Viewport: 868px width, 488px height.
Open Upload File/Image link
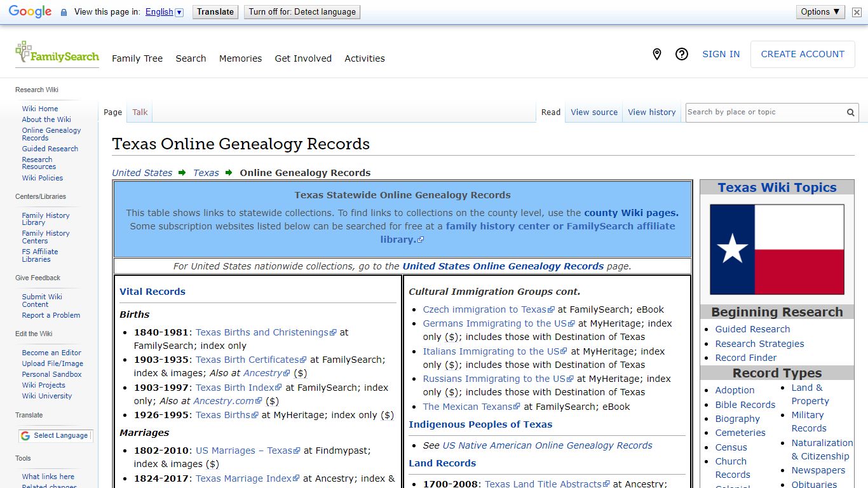(x=53, y=363)
